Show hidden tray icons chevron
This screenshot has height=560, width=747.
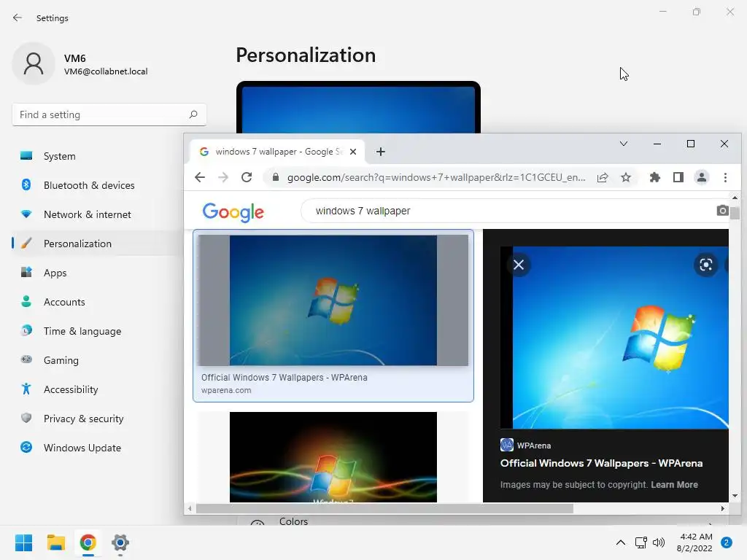(x=620, y=542)
